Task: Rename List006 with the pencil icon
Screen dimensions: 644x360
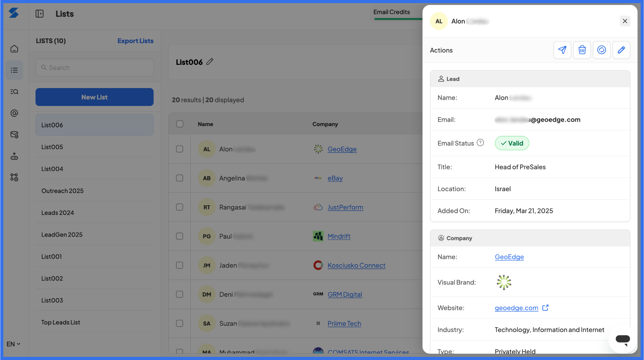Action: coord(210,62)
